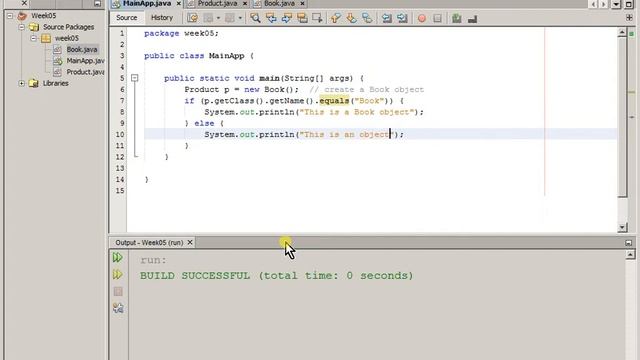Close the MainApp.java tab
This screenshot has height=360, width=640.
178,3
